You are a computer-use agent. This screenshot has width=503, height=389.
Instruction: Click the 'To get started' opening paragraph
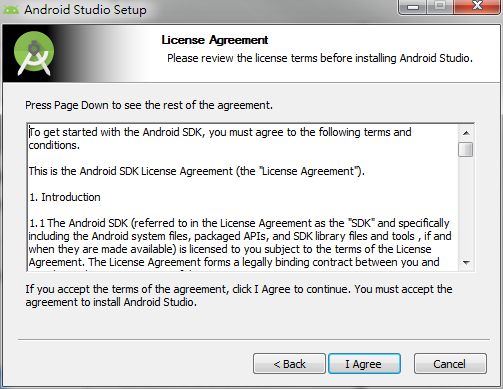pos(220,139)
